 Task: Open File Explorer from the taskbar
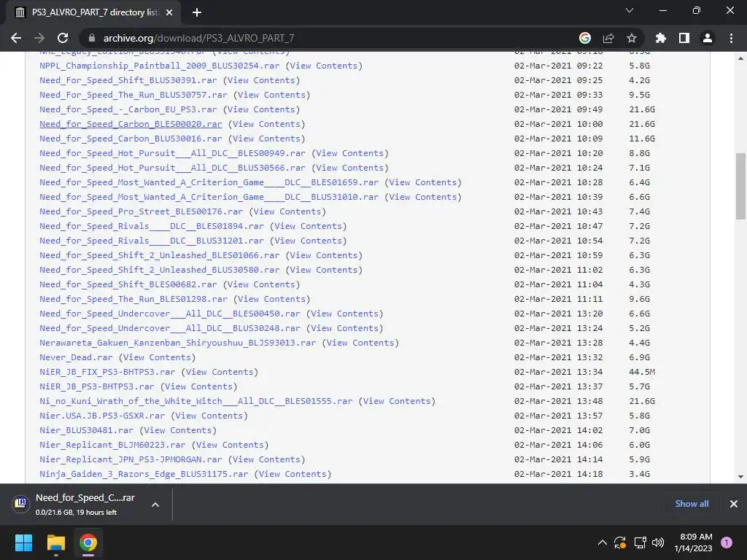[55, 542]
